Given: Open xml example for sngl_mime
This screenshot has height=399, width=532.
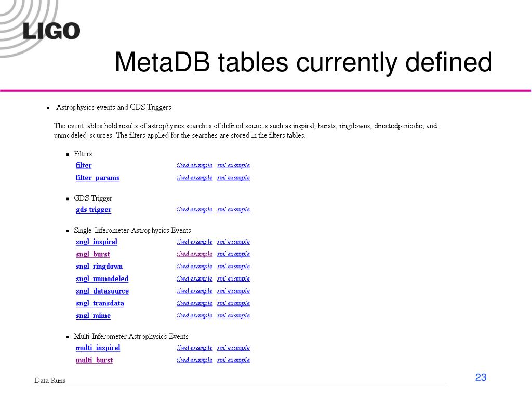Looking at the screenshot, I should point(233,315).
